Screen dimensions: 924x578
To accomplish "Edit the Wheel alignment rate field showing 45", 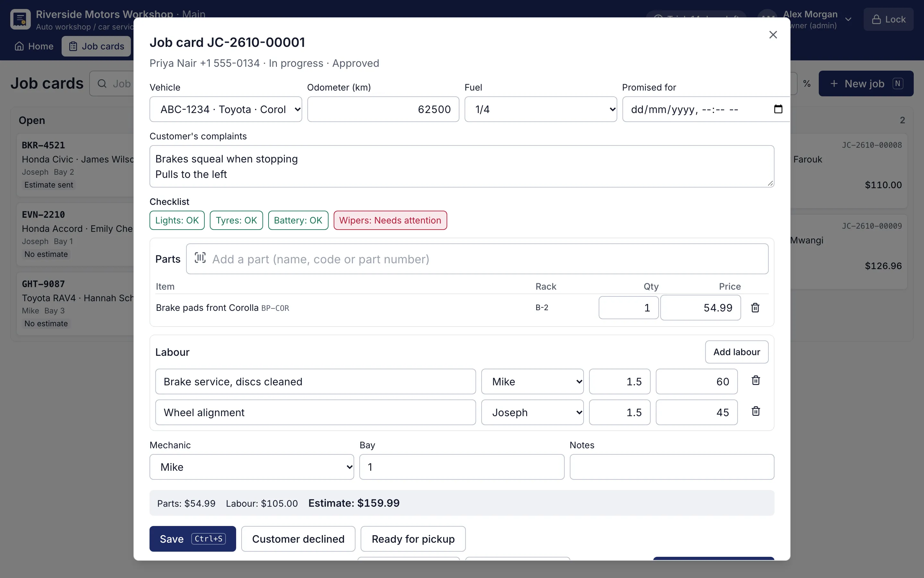I will (x=697, y=413).
